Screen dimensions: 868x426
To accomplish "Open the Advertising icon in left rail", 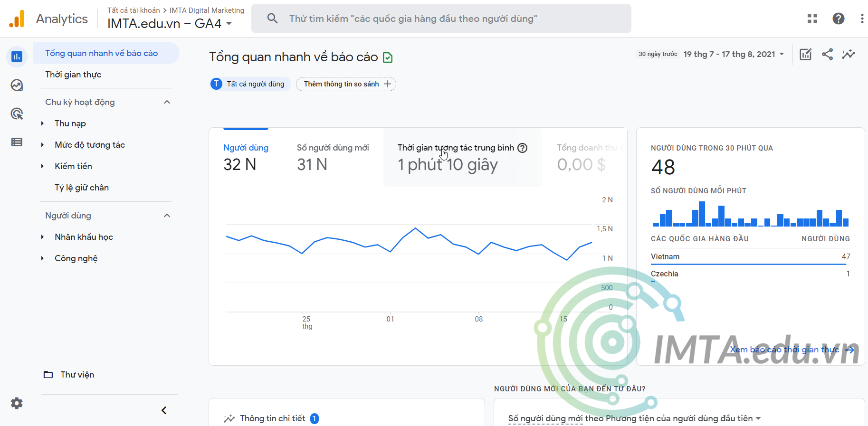I will pyautogui.click(x=17, y=114).
